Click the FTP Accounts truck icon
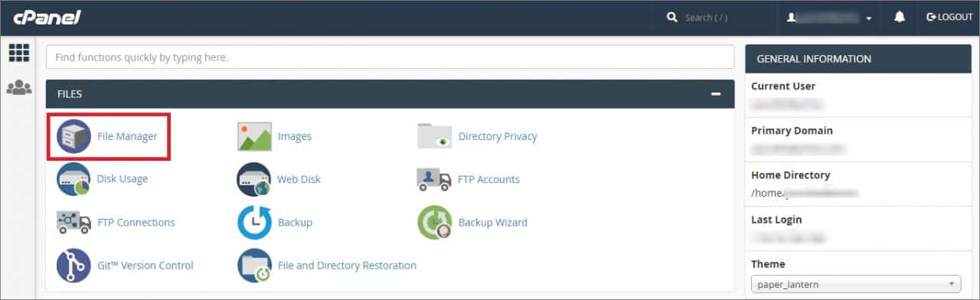 [435, 179]
